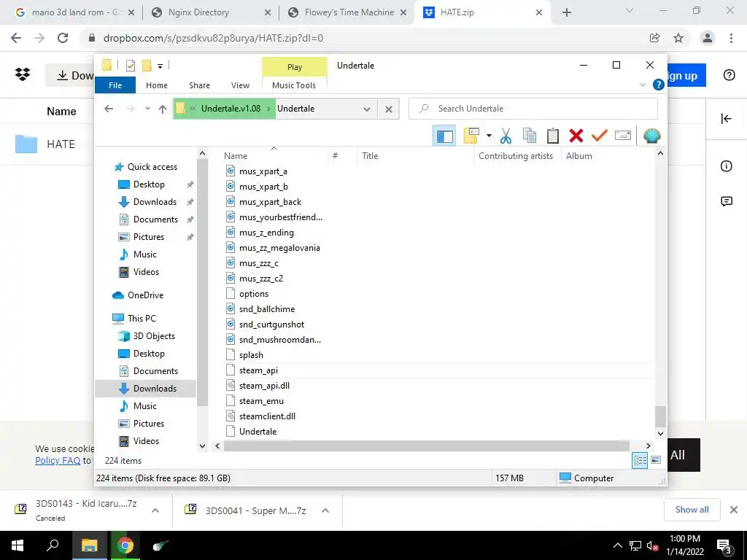The width and height of the screenshot is (747, 560).
Task: Switch to Flowey's Time Machine tab
Action: tap(349, 12)
